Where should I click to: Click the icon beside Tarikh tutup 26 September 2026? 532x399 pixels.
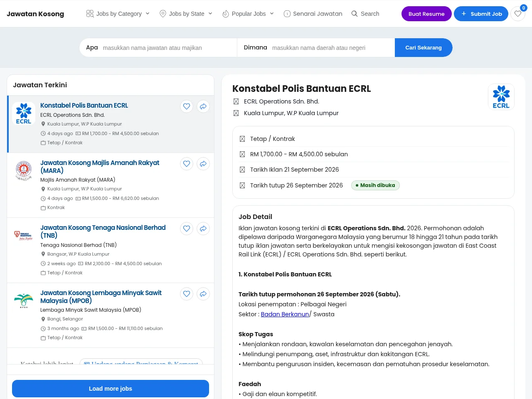click(242, 185)
